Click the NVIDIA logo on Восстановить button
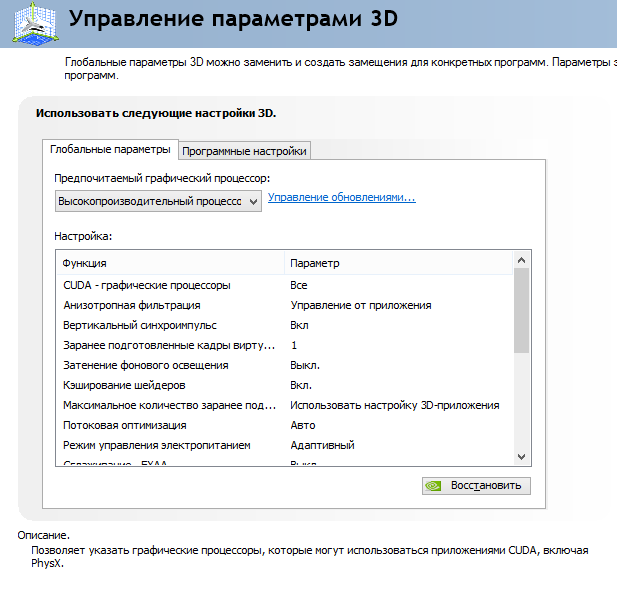 click(x=434, y=486)
